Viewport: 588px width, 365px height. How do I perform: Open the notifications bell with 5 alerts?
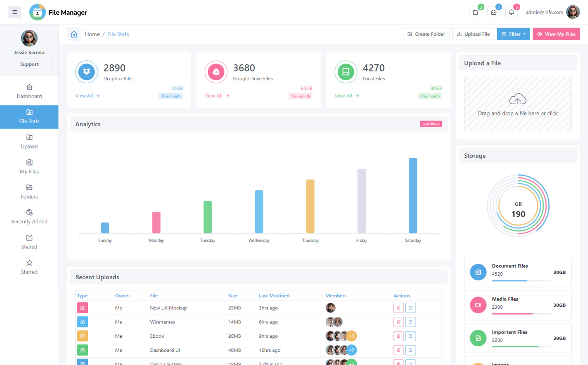click(511, 12)
